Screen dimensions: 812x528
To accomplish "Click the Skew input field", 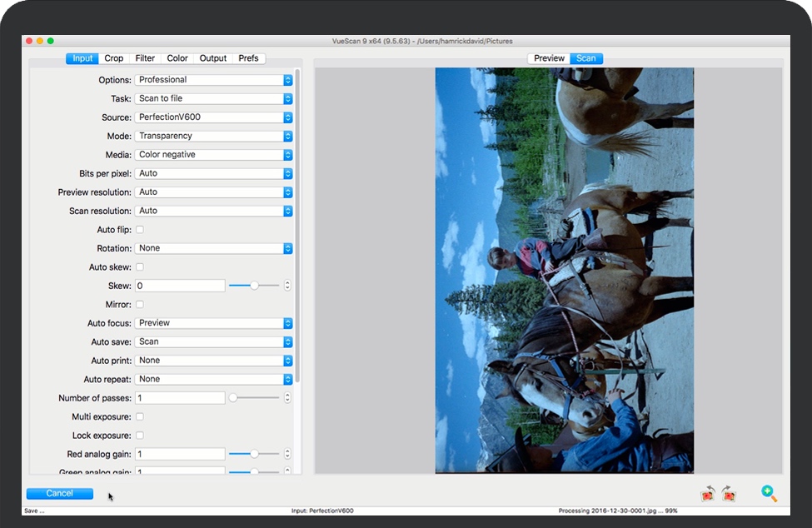I will tap(180, 286).
